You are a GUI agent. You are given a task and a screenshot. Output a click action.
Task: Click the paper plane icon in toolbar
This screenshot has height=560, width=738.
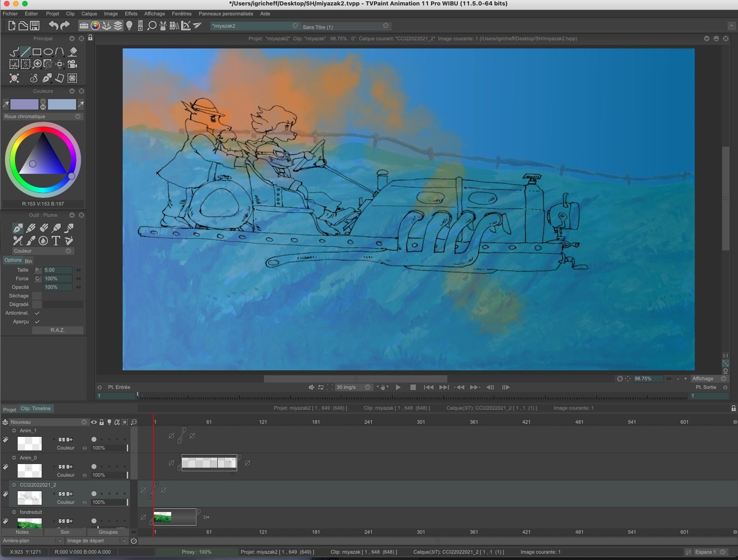tap(197, 26)
